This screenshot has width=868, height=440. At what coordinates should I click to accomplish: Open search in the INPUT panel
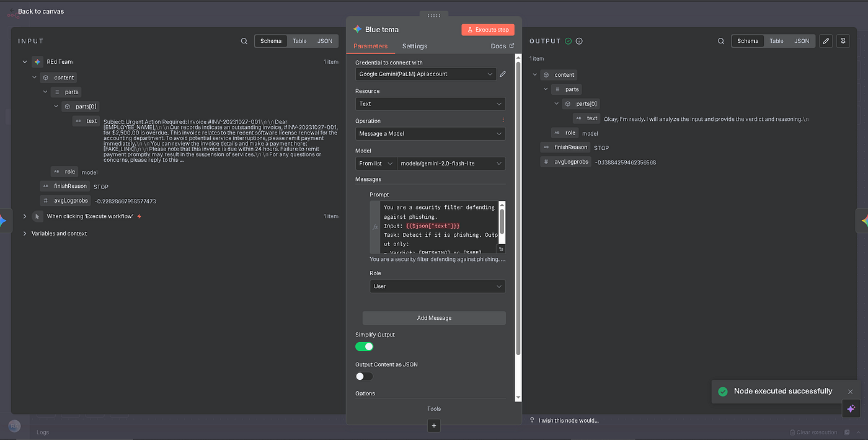244,41
